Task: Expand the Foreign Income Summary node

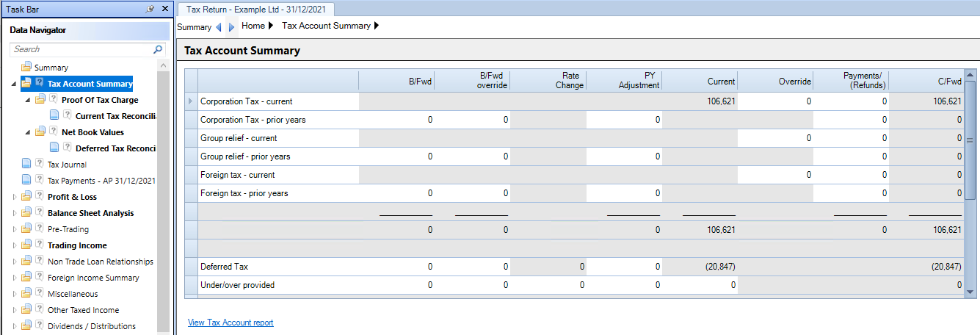Action: pyautogui.click(x=15, y=277)
